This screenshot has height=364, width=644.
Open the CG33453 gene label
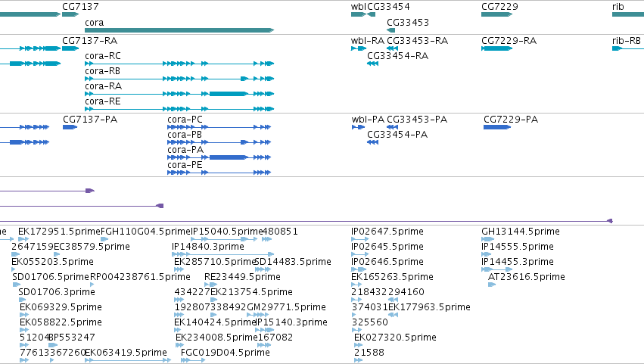pyautogui.click(x=408, y=22)
